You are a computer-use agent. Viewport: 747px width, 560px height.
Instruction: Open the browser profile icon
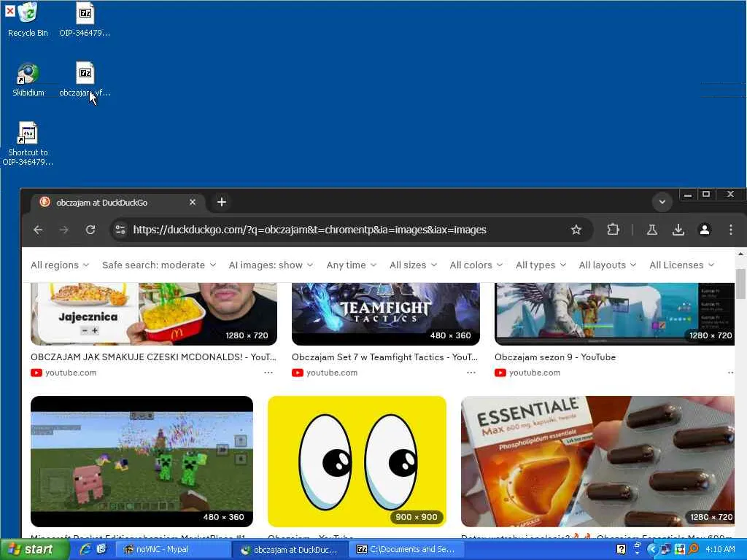(x=704, y=230)
